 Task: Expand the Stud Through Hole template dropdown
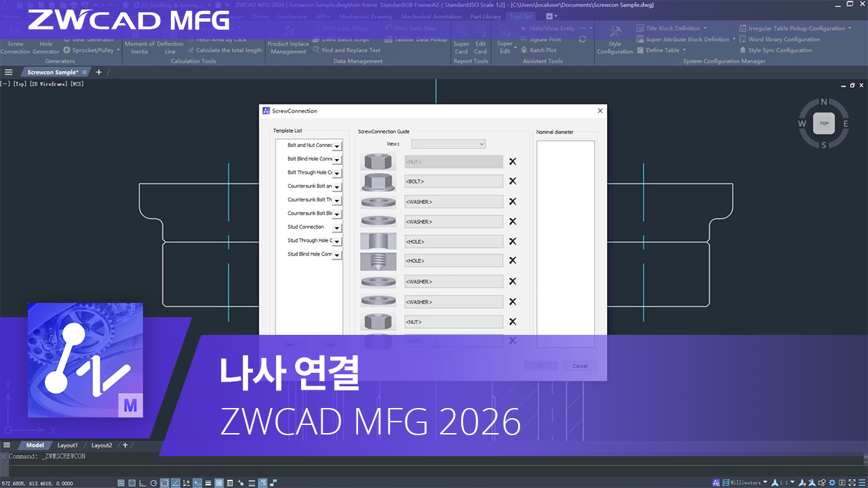[x=337, y=241]
